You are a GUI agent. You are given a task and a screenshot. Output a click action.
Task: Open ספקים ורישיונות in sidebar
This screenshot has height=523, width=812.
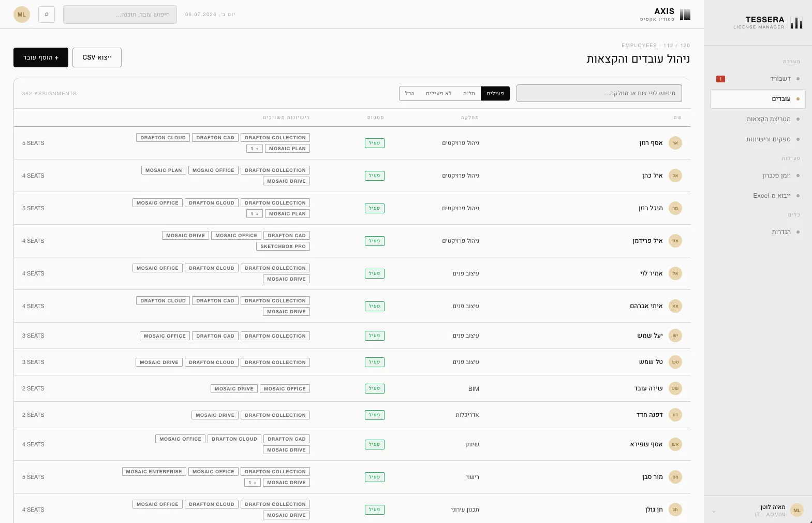point(758,139)
